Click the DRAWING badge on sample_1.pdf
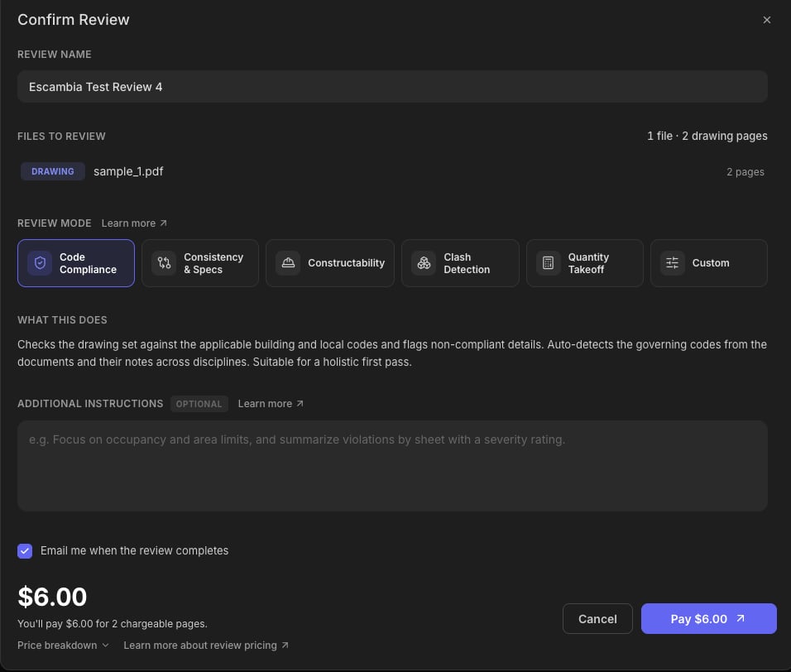 (x=52, y=171)
